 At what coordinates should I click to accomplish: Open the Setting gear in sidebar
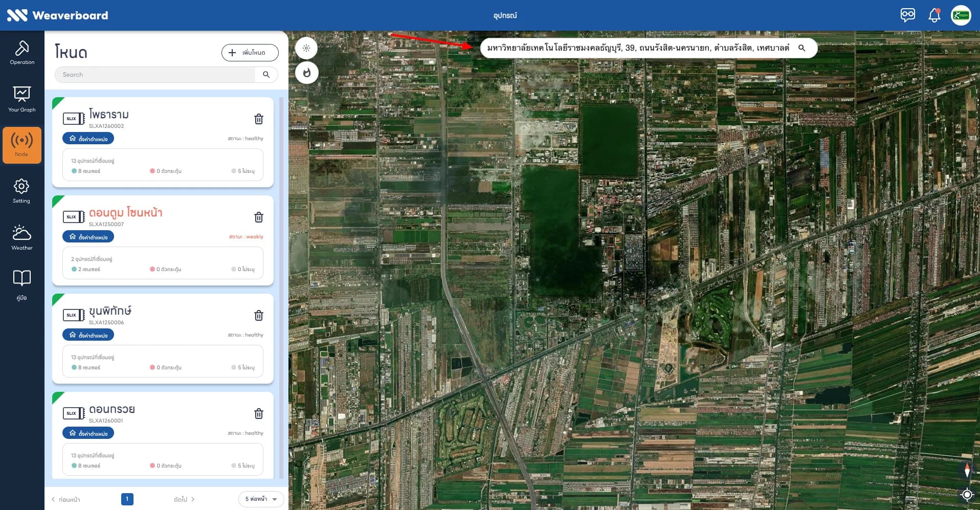pos(21,191)
